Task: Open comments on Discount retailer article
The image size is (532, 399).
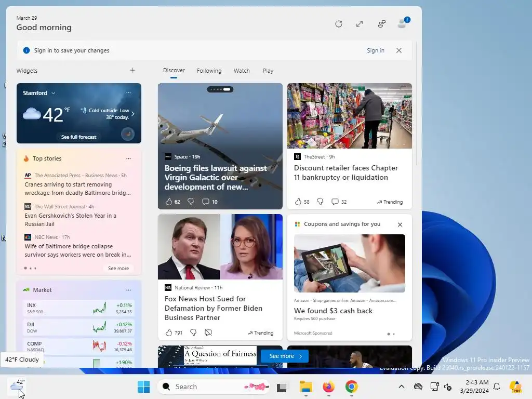Action: (339, 202)
